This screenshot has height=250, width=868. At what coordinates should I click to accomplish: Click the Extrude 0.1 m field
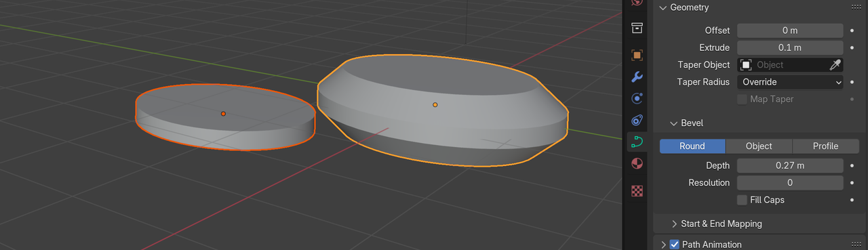[x=790, y=47]
